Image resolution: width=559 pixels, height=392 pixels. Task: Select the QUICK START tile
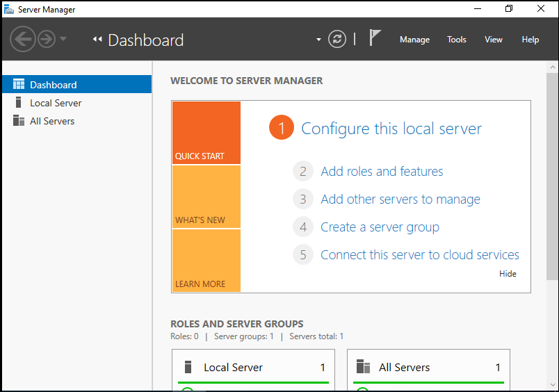pyautogui.click(x=206, y=133)
